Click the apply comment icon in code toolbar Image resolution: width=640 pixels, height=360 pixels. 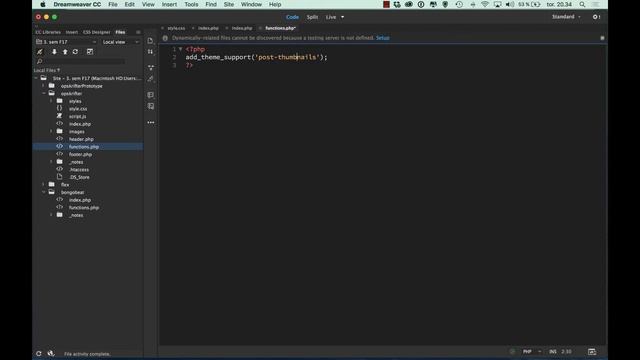click(151, 95)
